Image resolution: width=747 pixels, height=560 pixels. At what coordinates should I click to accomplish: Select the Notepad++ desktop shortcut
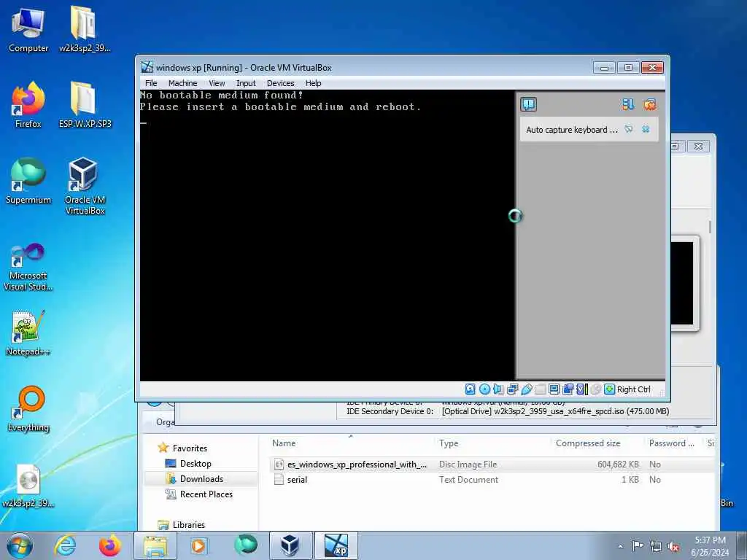[x=28, y=333]
